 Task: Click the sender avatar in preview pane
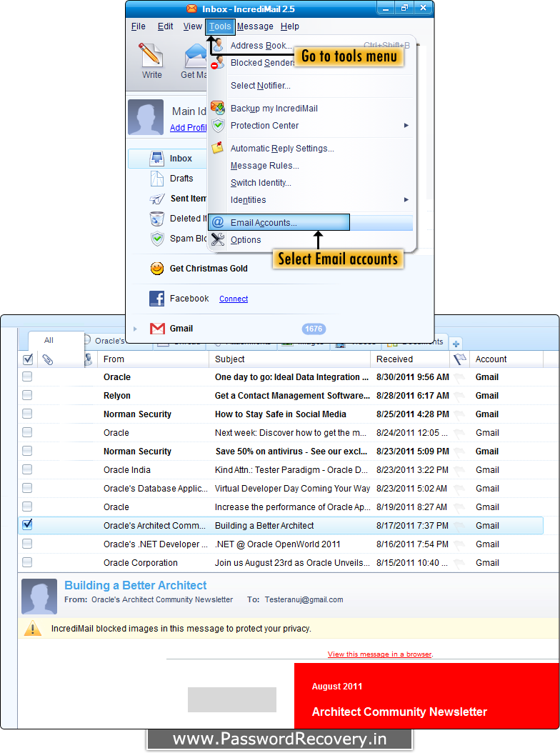(x=39, y=597)
